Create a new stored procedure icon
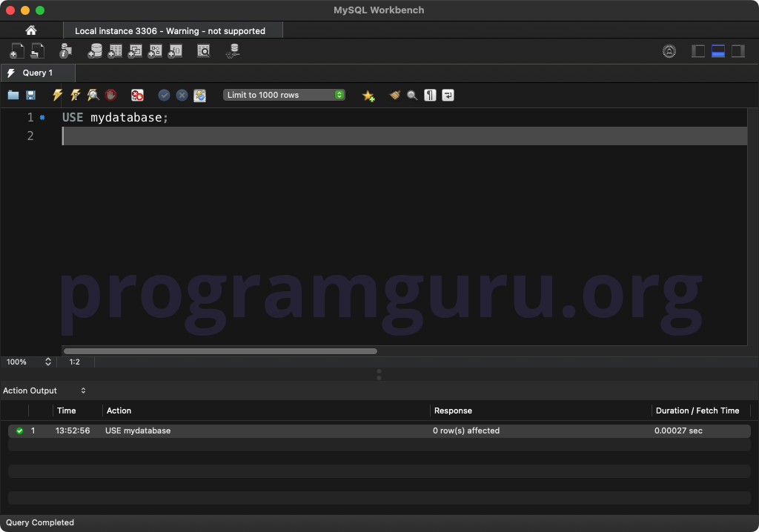The image size is (759, 532). coord(155,51)
